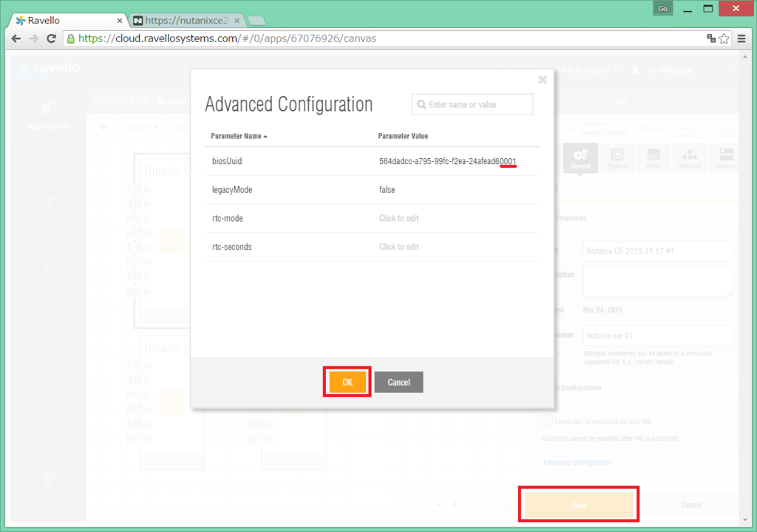The width and height of the screenshot is (757, 532).
Task: Click the VM name field 'Nutanix CE 2015.11.17 #1'
Action: (x=658, y=251)
